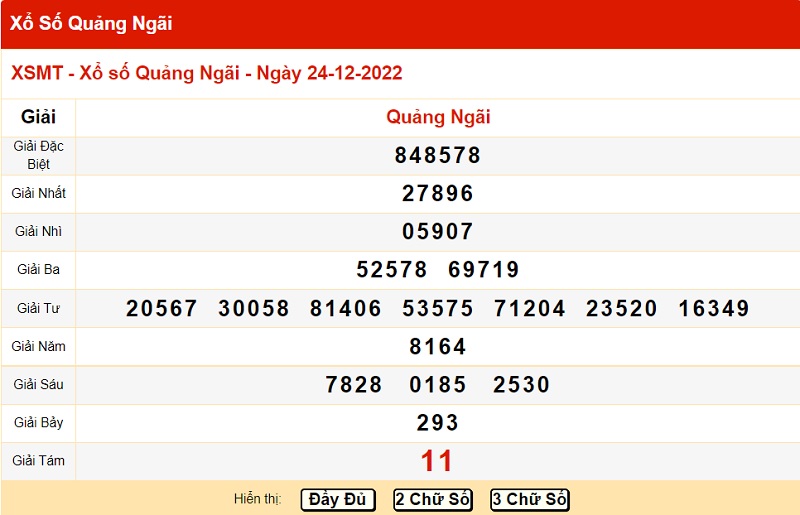Click sixth prize number 7828

click(354, 384)
